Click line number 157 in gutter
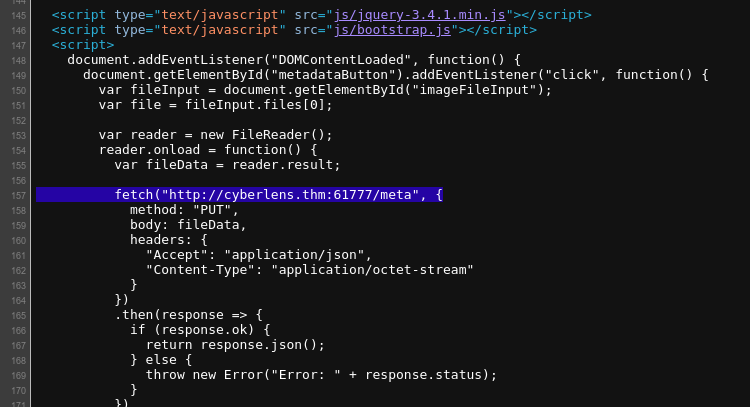The height and width of the screenshot is (407, 750). [18, 195]
